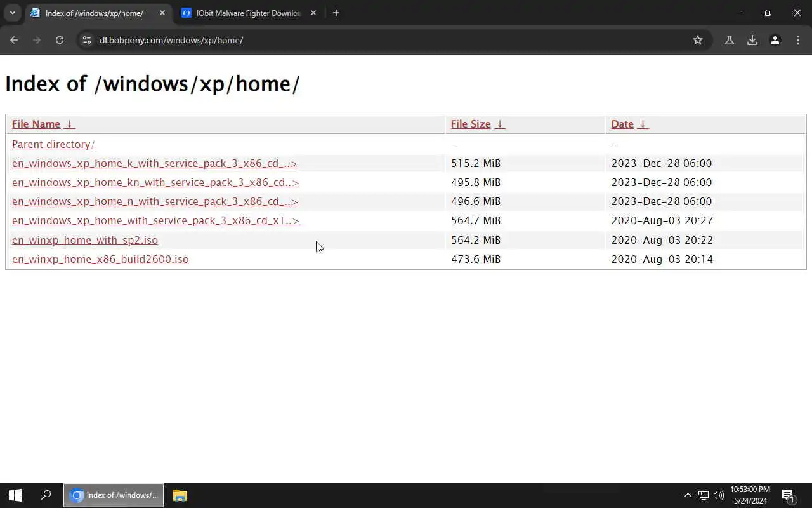Image resolution: width=812 pixels, height=508 pixels.
Task: Sort by File Name column header
Action: [36, 124]
